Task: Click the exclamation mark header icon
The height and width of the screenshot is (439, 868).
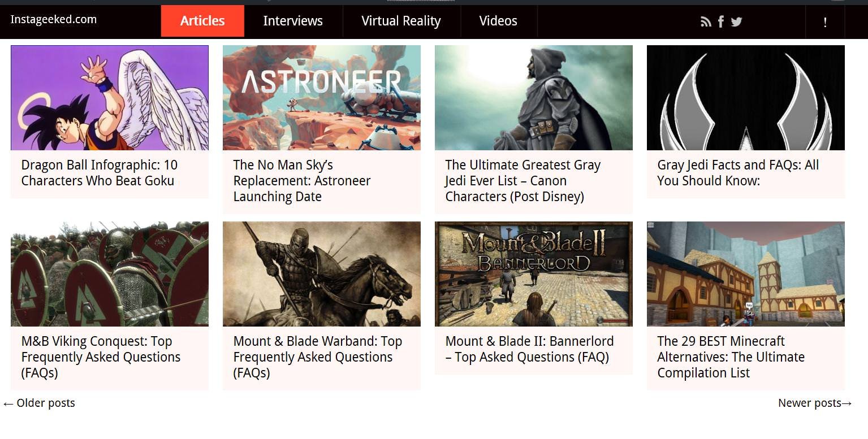Action: (825, 22)
